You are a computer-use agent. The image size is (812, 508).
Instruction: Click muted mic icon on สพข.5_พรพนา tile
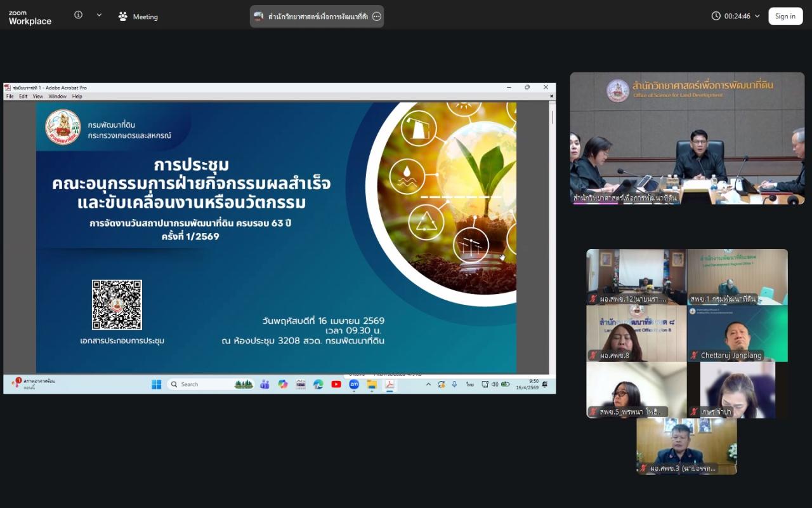coord(594,412)
